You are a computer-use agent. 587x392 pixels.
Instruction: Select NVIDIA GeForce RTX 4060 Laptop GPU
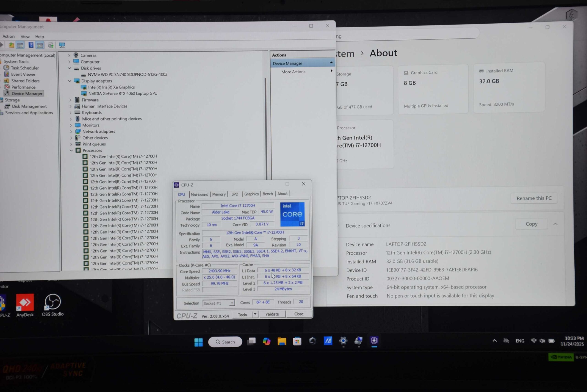(123, 93)
